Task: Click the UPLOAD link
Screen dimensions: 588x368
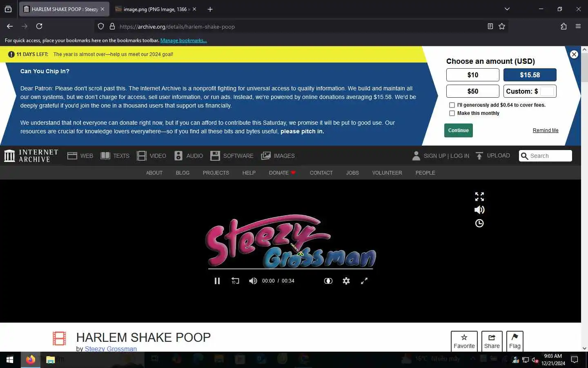Action: pyautogui.click(x=493, y=155)
